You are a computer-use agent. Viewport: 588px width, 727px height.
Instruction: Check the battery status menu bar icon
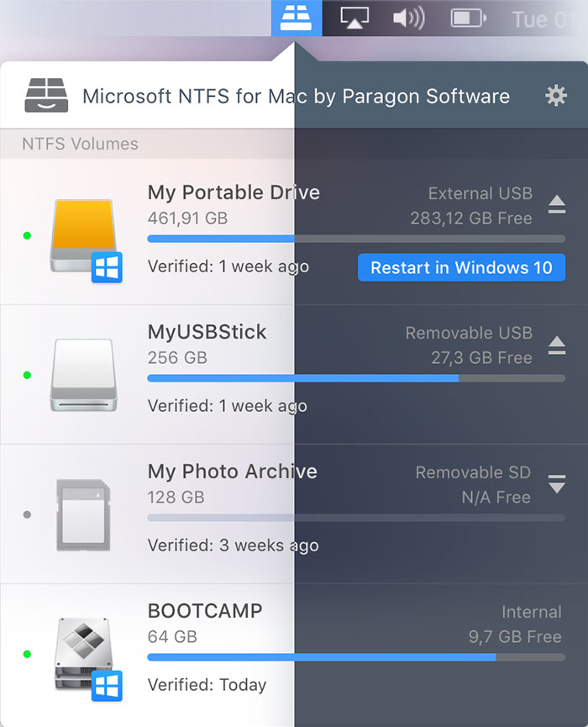469,18
